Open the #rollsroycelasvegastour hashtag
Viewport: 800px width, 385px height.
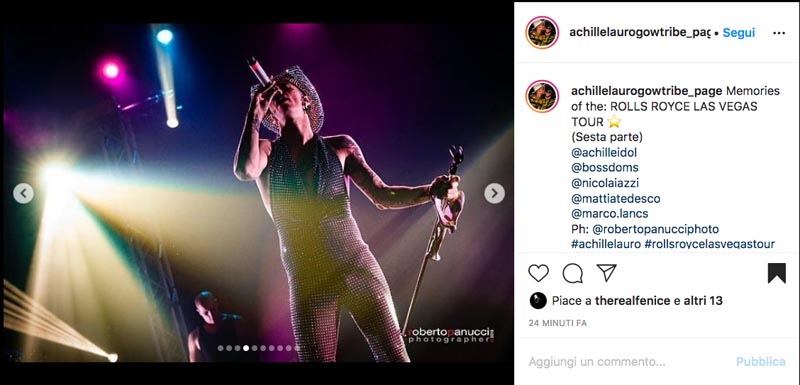(710, 244)
